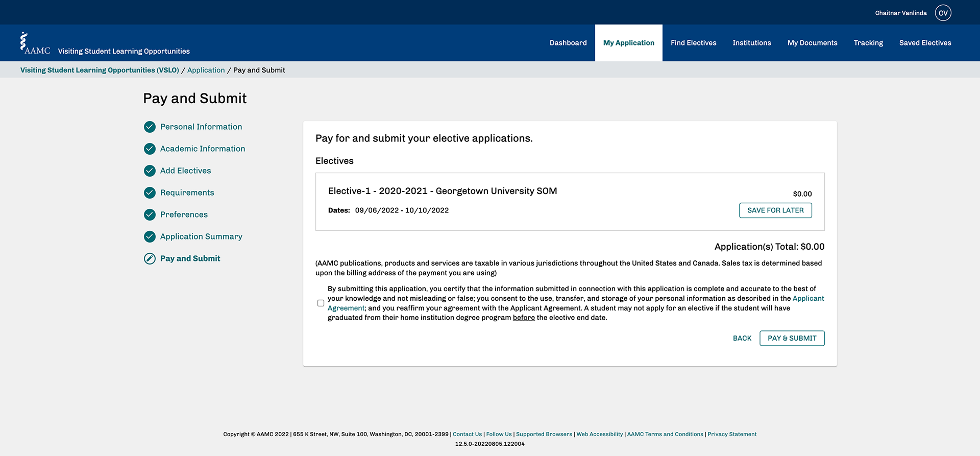Image resolution: width=980 pixels, height=456 pixels.
Task: Click the Chaitnar Vanlinda username
Action: (901, 13)
